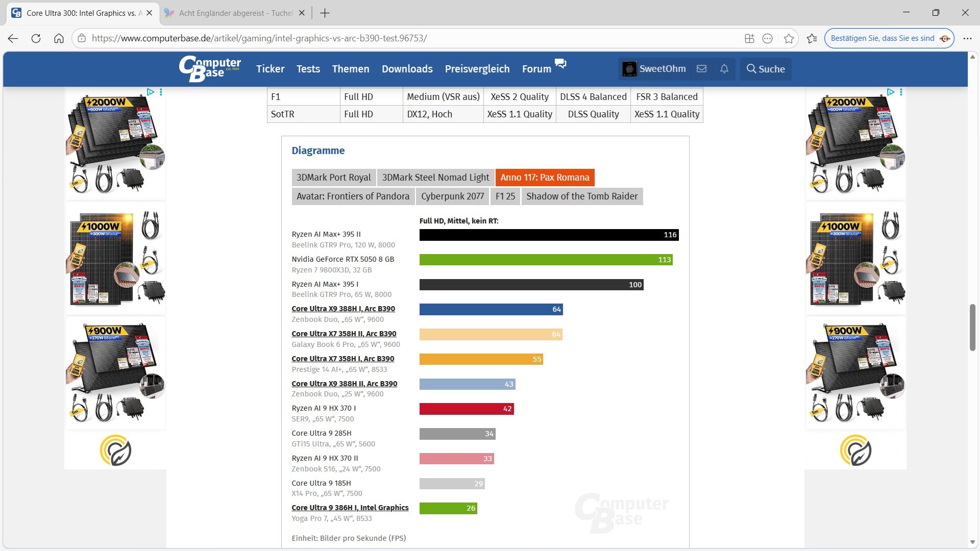Open the Preisvergleich page

477,69
